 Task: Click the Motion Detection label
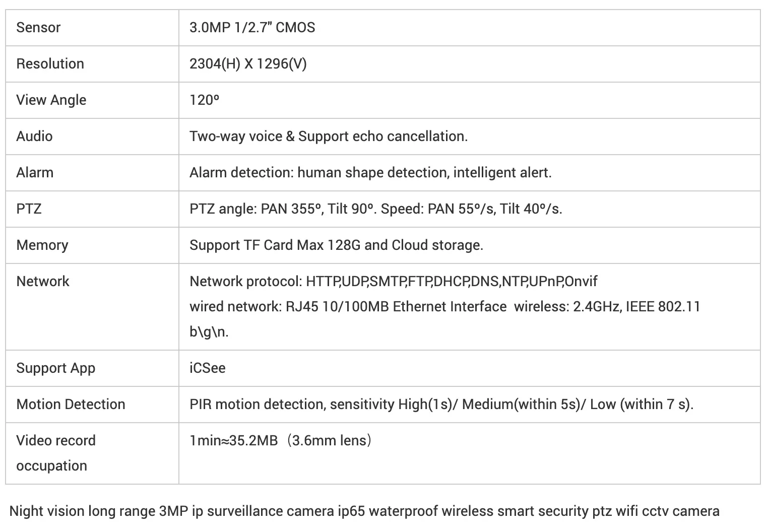point(71,404)
